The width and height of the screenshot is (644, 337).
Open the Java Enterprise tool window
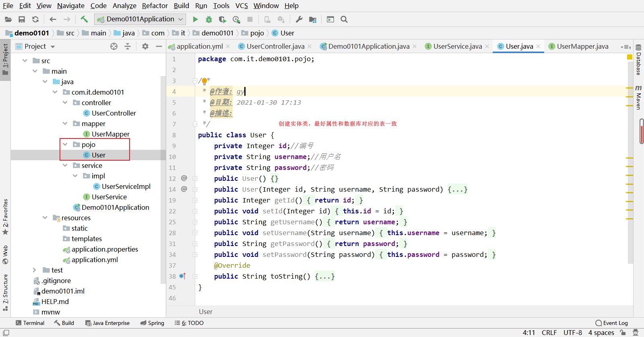click(x=107, y=323)
